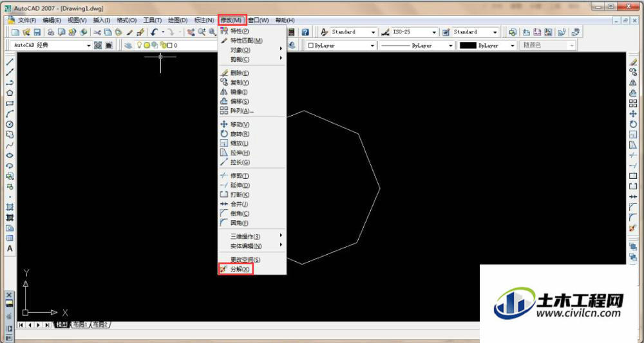Open the ISO-25 dimension style dropdown
This screenshot has width=644, height=343.
433,32
